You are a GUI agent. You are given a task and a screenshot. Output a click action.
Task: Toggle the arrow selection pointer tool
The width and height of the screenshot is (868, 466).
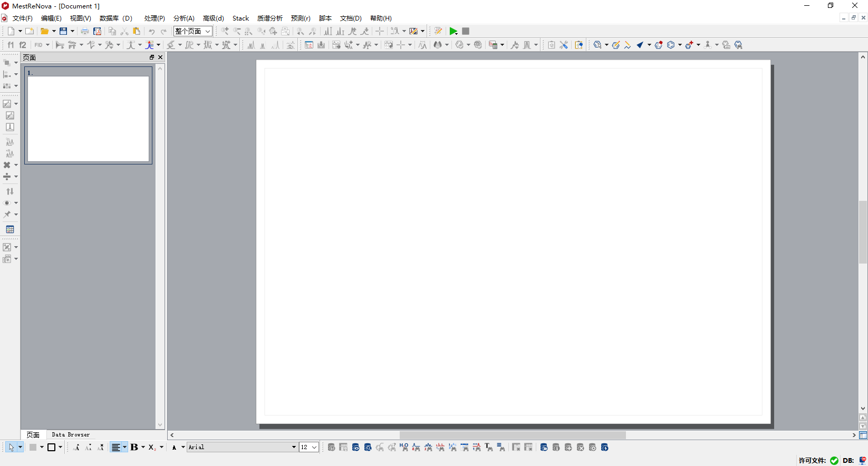tap(11, 448)
